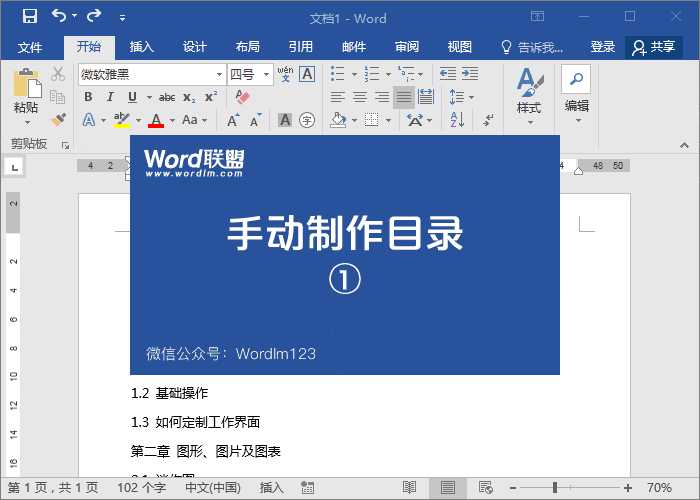Click the character border A icon
Viewport: 700px width, 500px height.
[307, 74]
